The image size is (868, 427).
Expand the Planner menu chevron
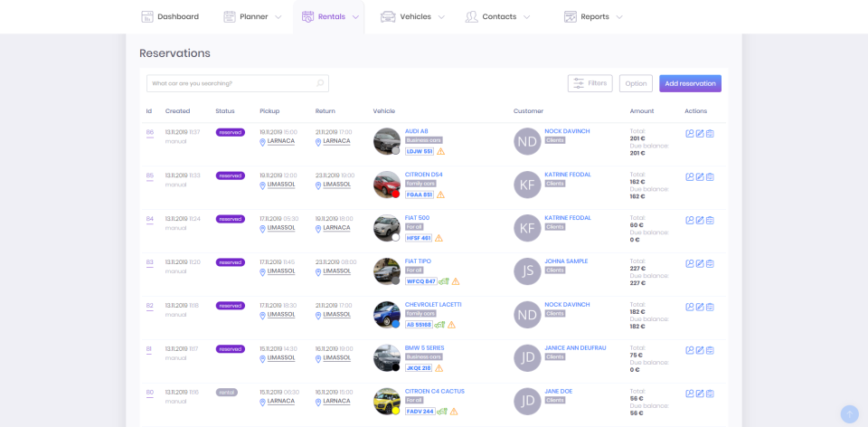coord(278,17)
